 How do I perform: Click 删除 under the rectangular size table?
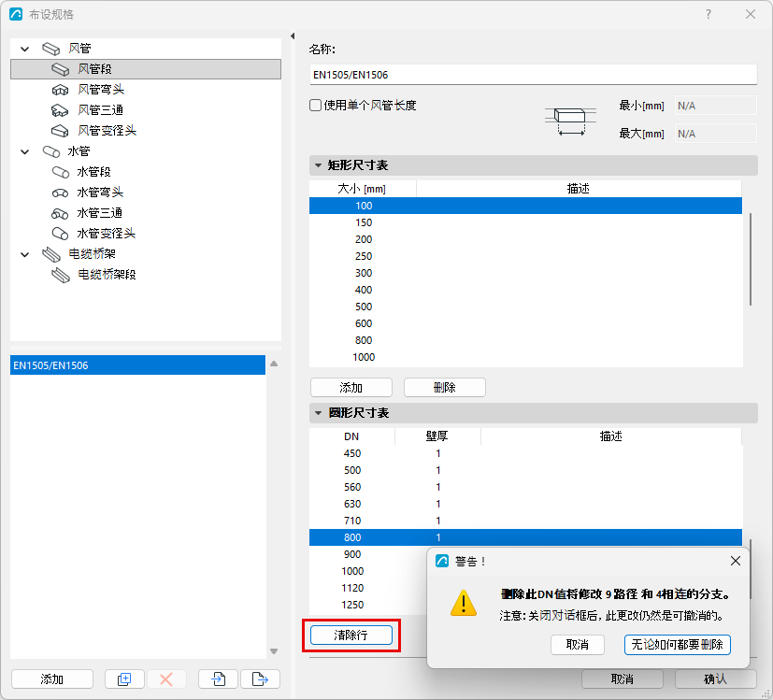tap(445, 388)
